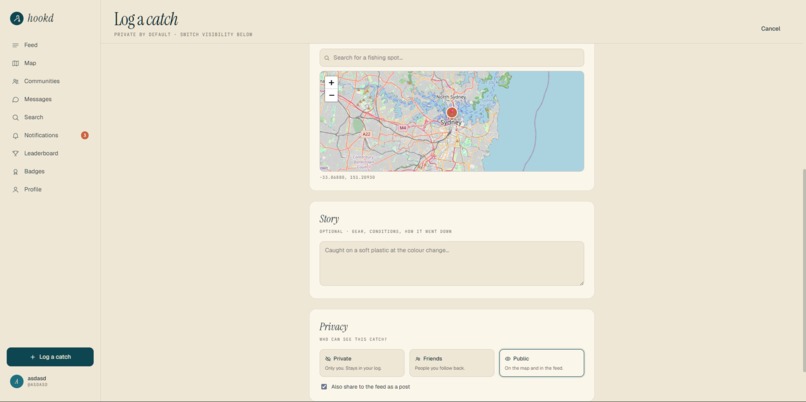Select Public visibility option
This screenshot has height=402, width=806.
coord(541,363)
